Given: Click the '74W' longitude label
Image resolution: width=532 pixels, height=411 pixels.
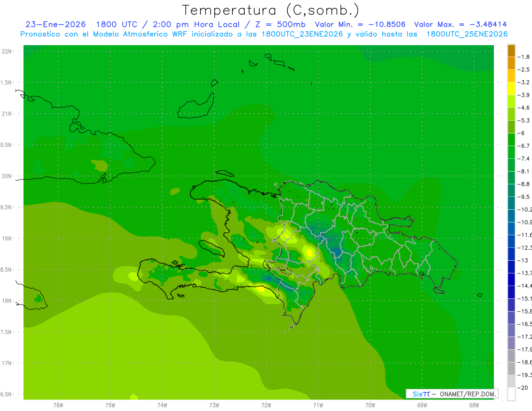Looking at the screenshot, I should (x=162, y=405).
